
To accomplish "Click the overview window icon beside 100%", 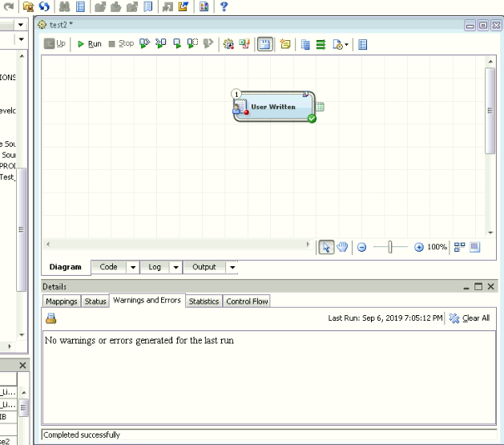I will click(474, 247).
